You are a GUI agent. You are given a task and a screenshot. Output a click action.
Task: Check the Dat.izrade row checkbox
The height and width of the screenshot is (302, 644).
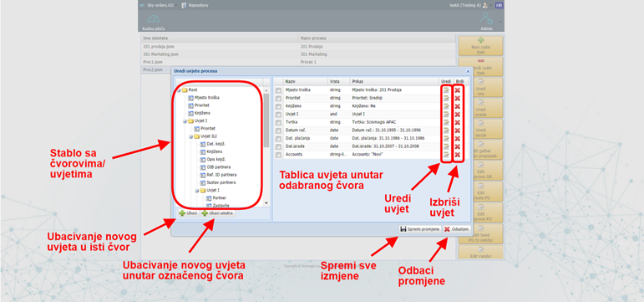click(278, 146)
